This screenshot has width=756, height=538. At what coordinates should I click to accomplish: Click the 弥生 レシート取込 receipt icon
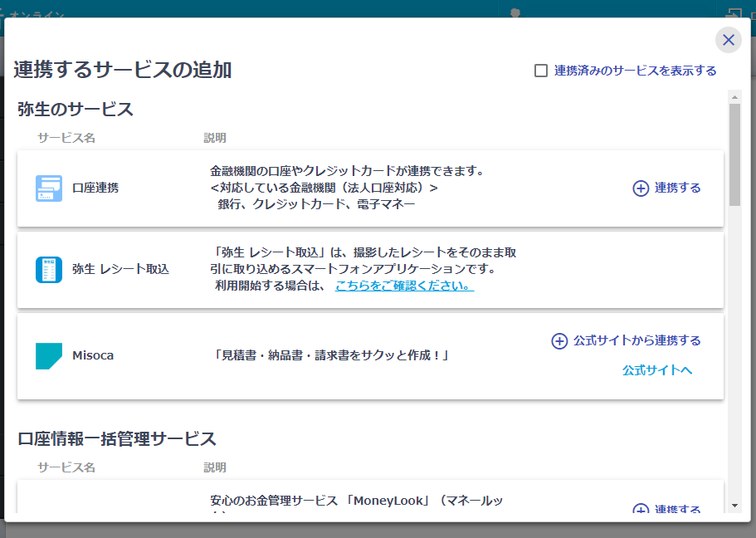click(x=49, y=270)
